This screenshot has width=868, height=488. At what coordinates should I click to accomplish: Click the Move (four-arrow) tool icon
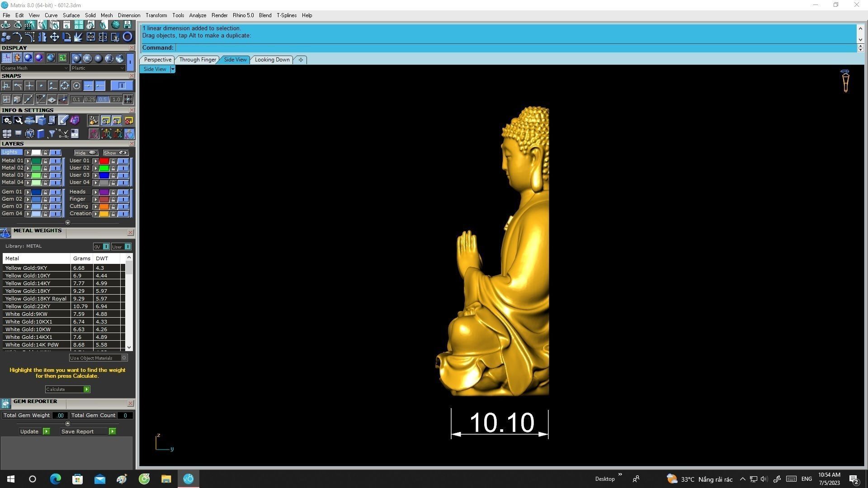point(54,37)
